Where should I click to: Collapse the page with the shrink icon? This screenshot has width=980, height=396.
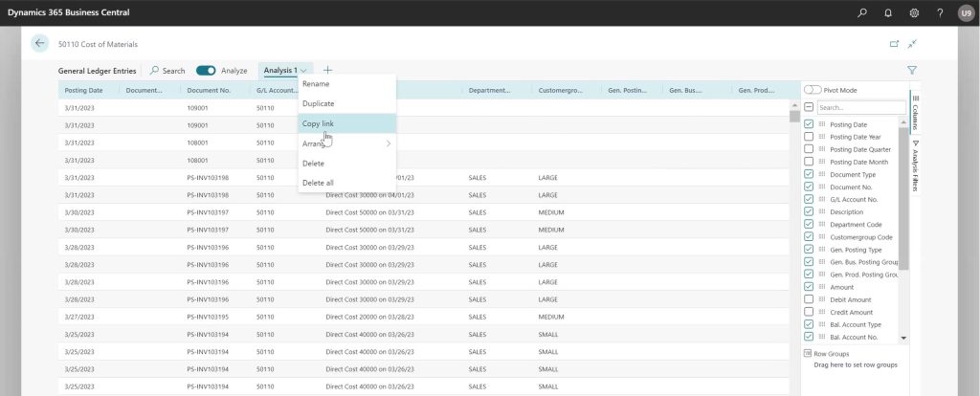click(912, 44)
